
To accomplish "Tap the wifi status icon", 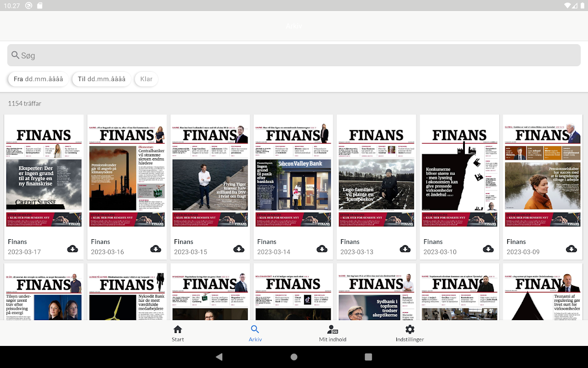I will 568,6.
